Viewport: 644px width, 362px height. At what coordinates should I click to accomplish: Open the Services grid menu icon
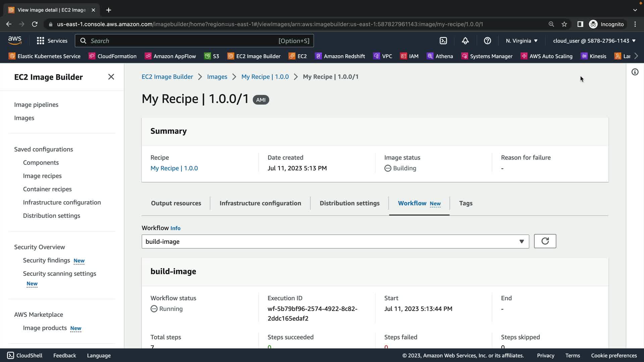point(41,41)
